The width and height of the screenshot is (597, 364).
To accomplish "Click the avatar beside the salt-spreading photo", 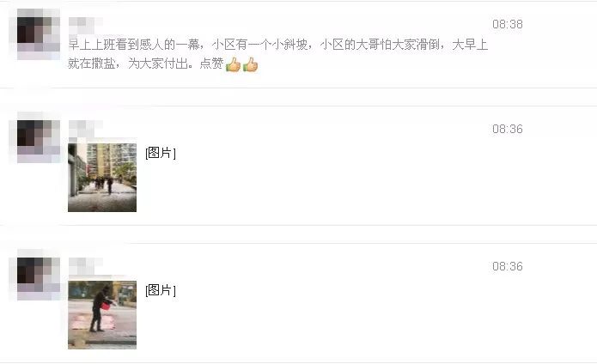I will pyautogui.click(x=38, y=275).
